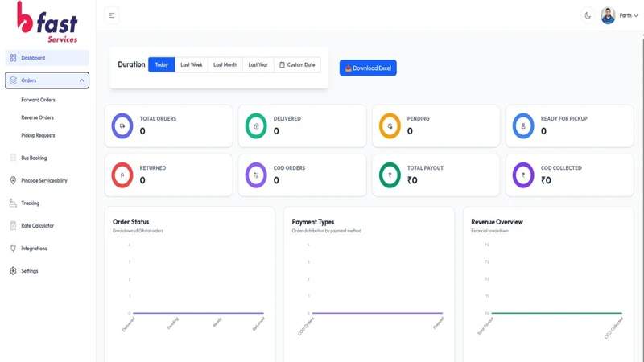Viewport: 644px width, 362px height.
Task: Go to Pincode Serviceability page
Action: (x=47, y=180)
